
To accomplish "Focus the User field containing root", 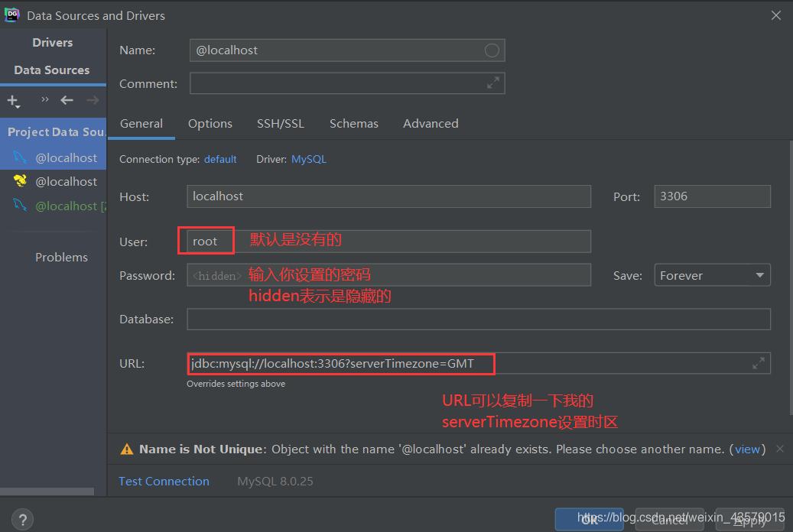I will (x=388, y=242).
